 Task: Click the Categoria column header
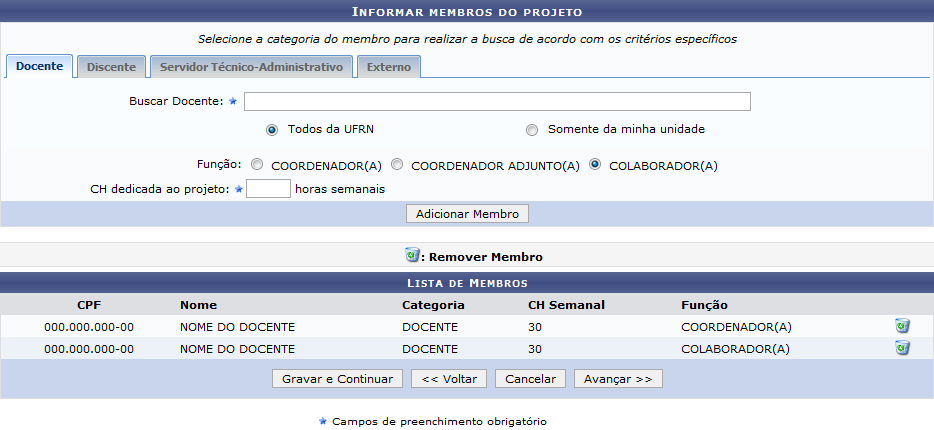[433, 305]
